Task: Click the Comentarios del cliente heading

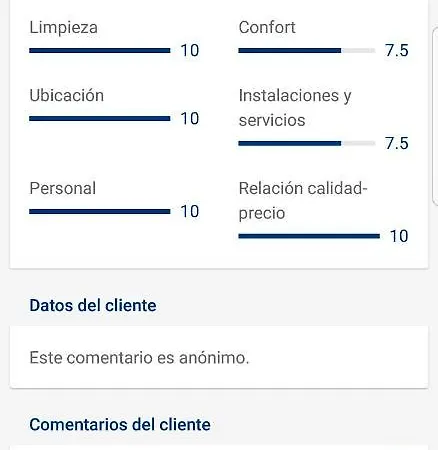Action: (120, 425)
